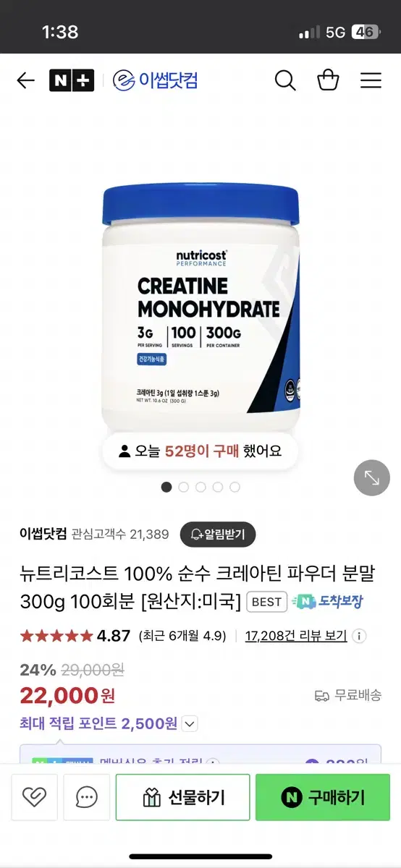
Task: Open the chat inquiry icon
Action: coord(86,797)
